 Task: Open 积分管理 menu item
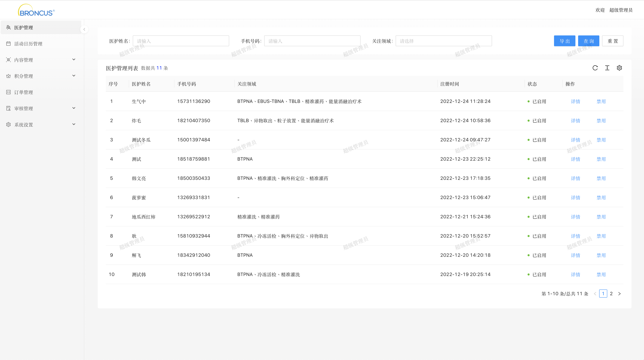[x=41, y=76]
